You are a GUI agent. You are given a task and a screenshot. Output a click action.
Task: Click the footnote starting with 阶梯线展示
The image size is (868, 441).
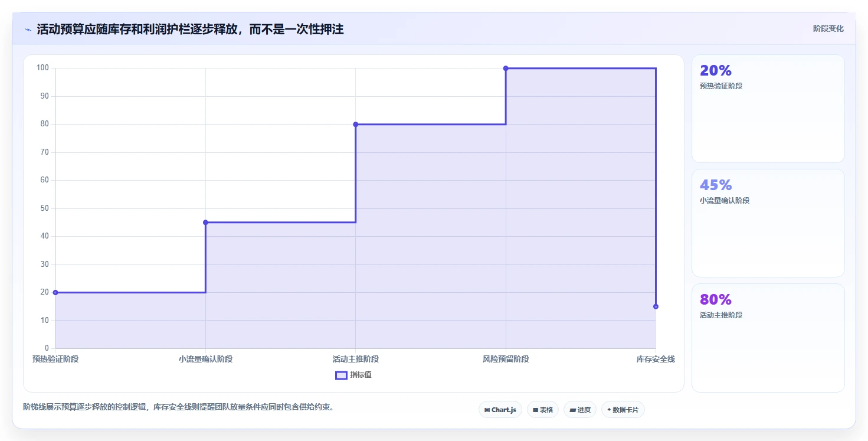point(178,407)
